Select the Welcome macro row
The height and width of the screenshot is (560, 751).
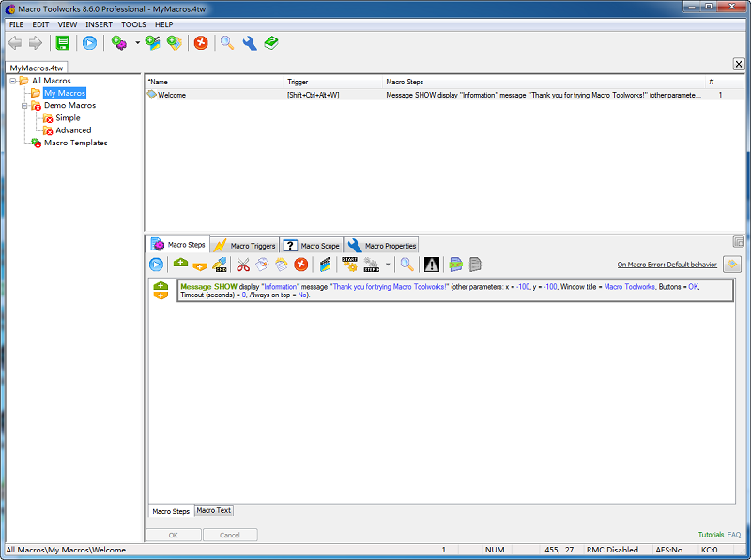coord(172,95)
